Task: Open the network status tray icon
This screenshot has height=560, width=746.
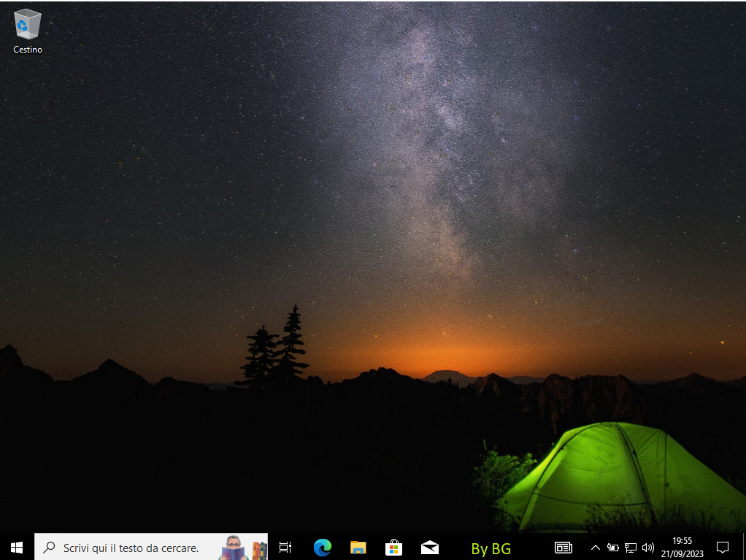Action: coord(631,548)
